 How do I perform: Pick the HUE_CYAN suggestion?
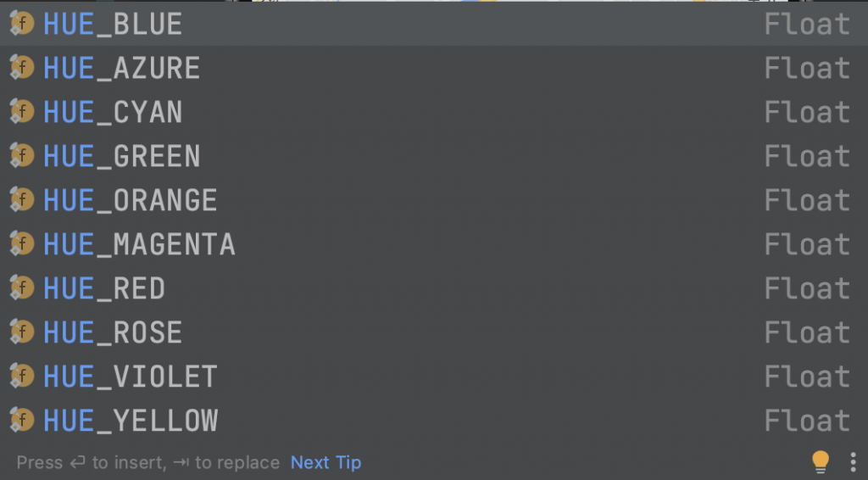point(113,112)
